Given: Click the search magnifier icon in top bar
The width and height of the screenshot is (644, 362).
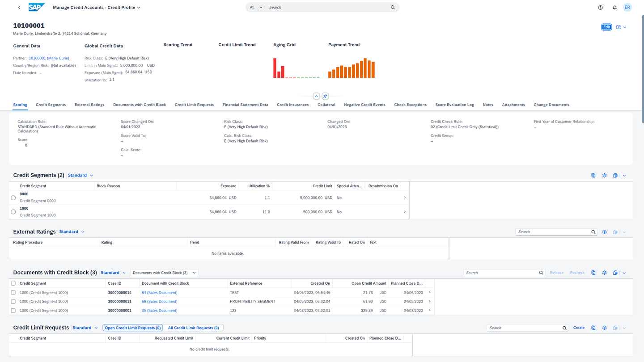Looking at the screenshot, I should (393, 8).
